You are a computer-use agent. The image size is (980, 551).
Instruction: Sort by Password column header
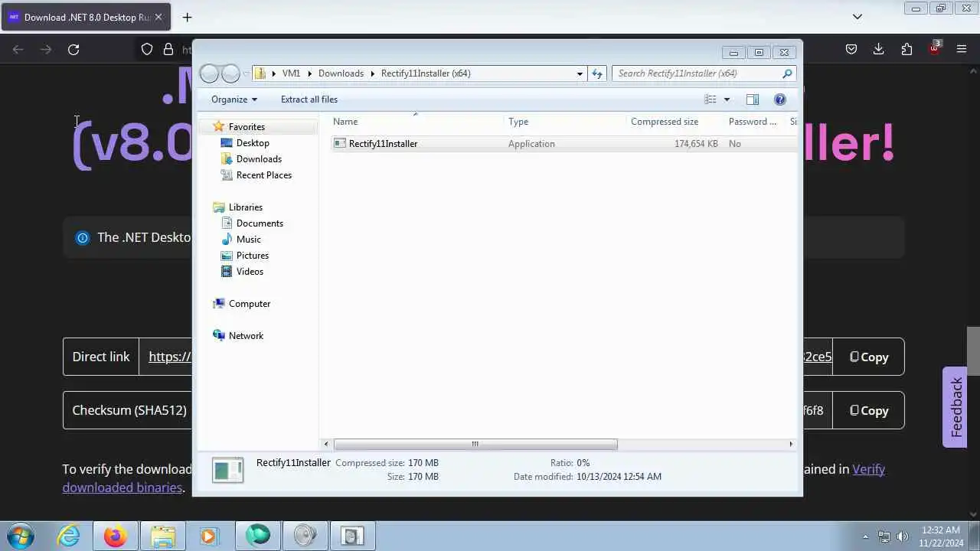tap(754, 122)
